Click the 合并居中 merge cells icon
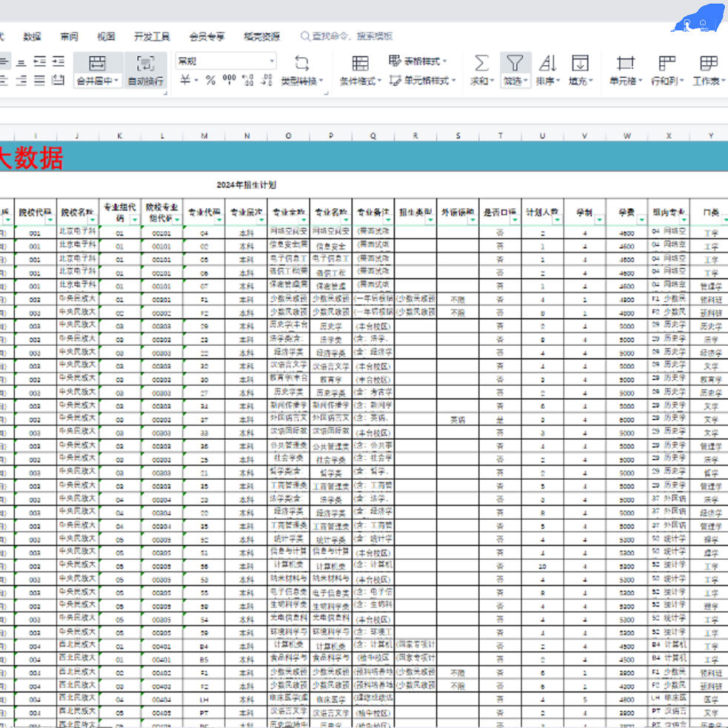The height and width of the screenshot is (728, 728). click(x=98, y=63)
